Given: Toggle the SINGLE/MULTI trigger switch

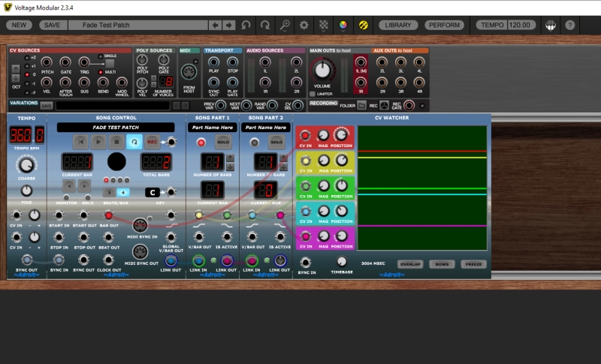Looking at the screenshot, I should pos(110,64).
